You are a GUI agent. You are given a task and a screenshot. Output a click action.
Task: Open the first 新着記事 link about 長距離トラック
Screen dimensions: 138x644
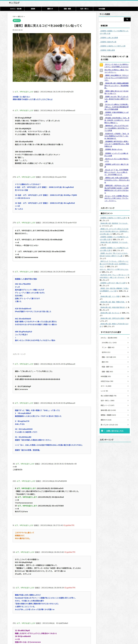coord(114,32)
